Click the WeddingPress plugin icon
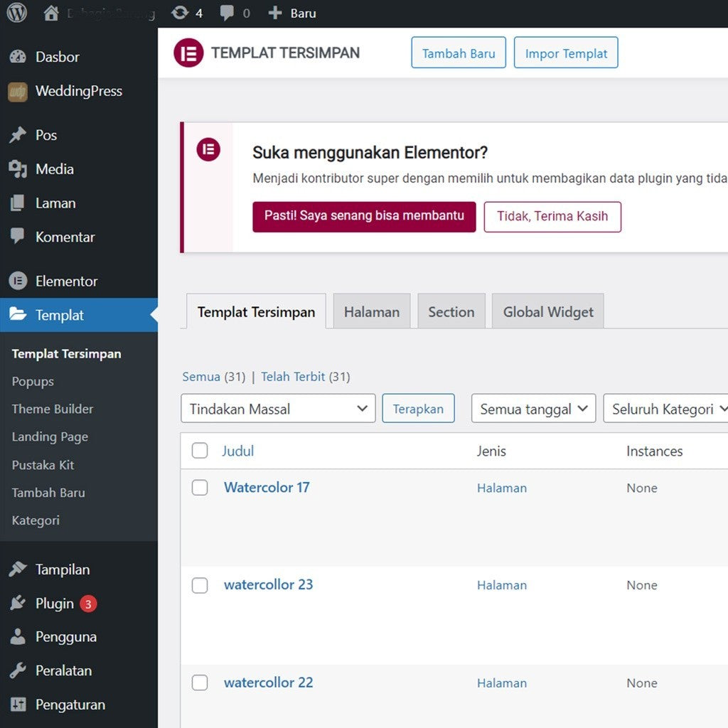The width and height of the screenshot is (728, 728). pyautogui.click(x=18, y=91)
